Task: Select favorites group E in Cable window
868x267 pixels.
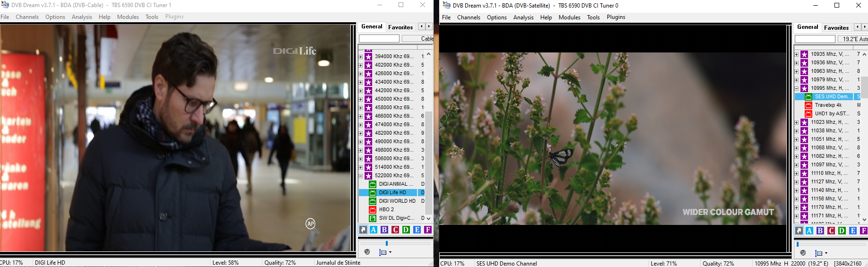Action: point(417,230)
